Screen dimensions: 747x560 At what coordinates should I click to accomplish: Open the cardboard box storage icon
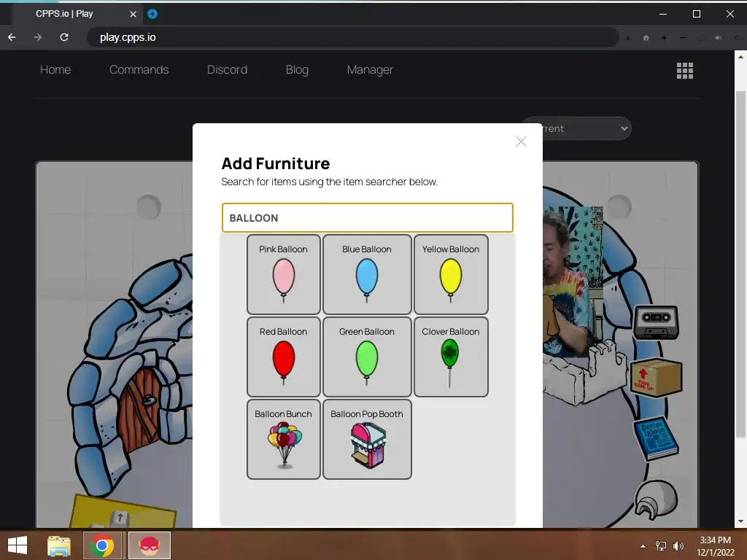(x=656, y=377)
